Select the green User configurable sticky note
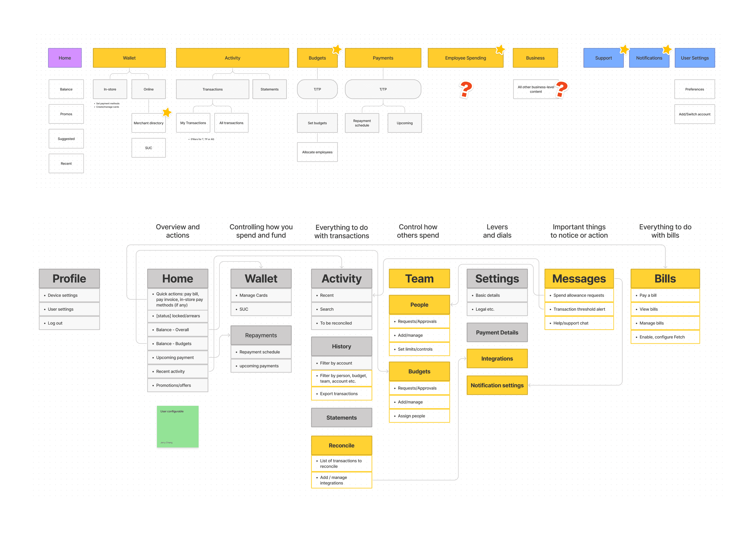 177,426
